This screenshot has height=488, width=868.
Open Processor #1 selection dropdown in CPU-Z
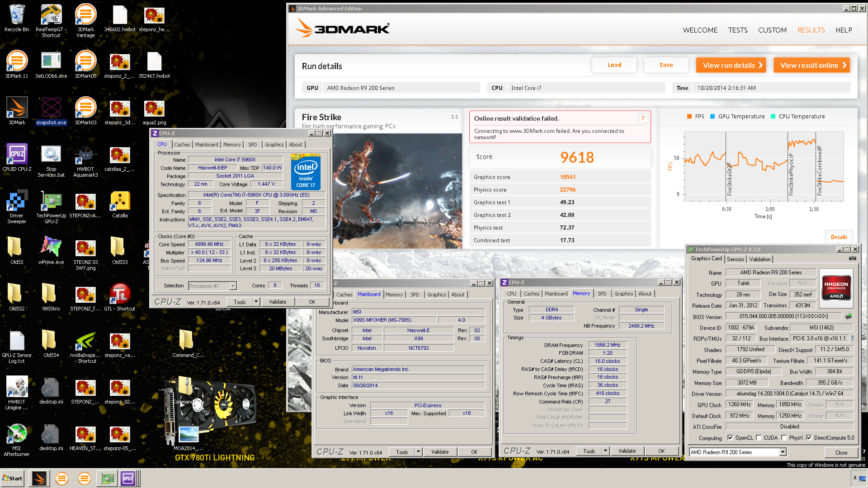233,286
